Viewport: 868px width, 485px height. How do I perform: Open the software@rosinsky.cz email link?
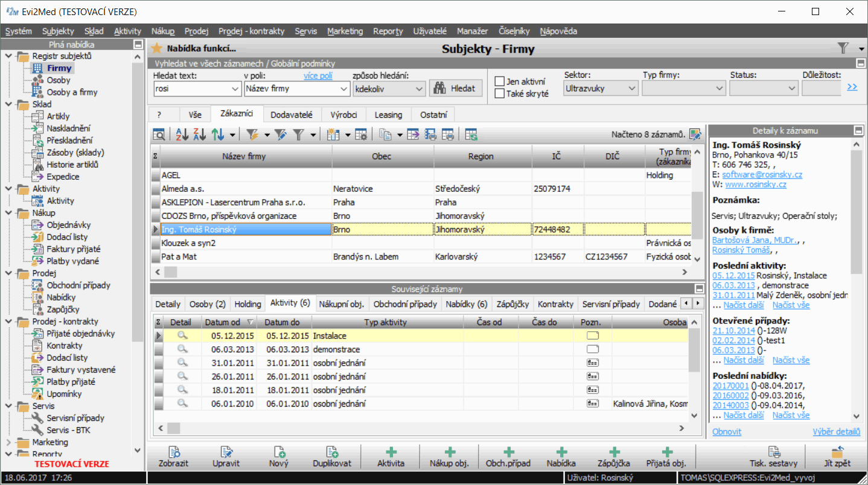[x=762, y=174]
